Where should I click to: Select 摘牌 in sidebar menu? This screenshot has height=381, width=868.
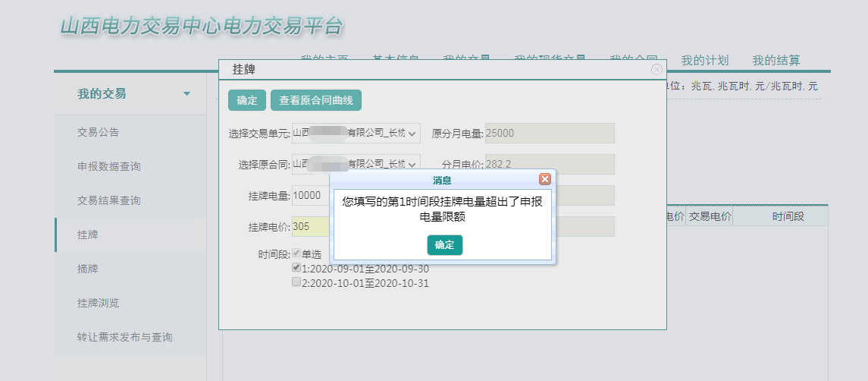[87, 269]
